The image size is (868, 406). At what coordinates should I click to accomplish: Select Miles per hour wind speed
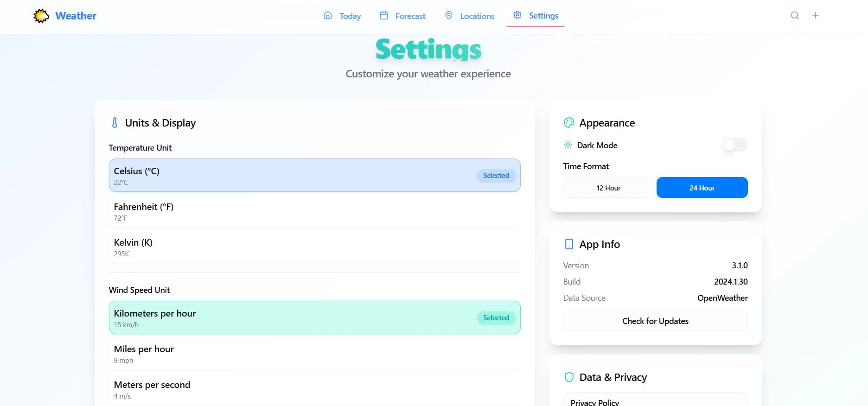314,354
